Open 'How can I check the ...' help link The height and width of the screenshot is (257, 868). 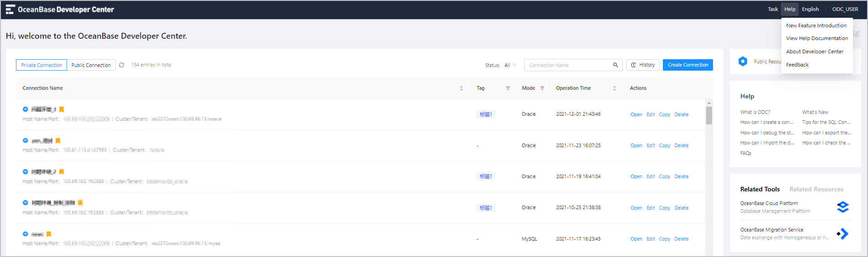(827, 143)
